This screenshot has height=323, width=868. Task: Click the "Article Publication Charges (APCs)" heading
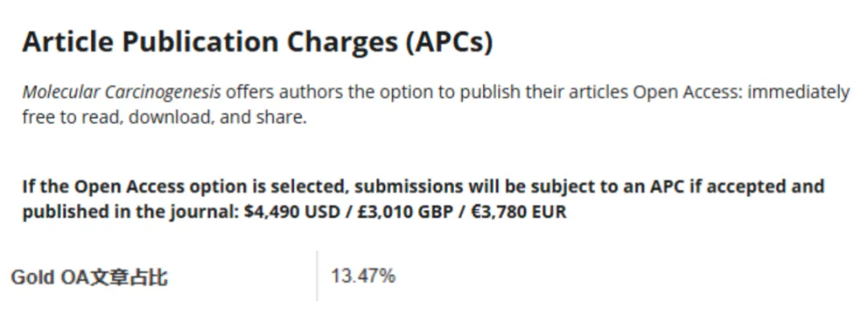click(257, 43)
